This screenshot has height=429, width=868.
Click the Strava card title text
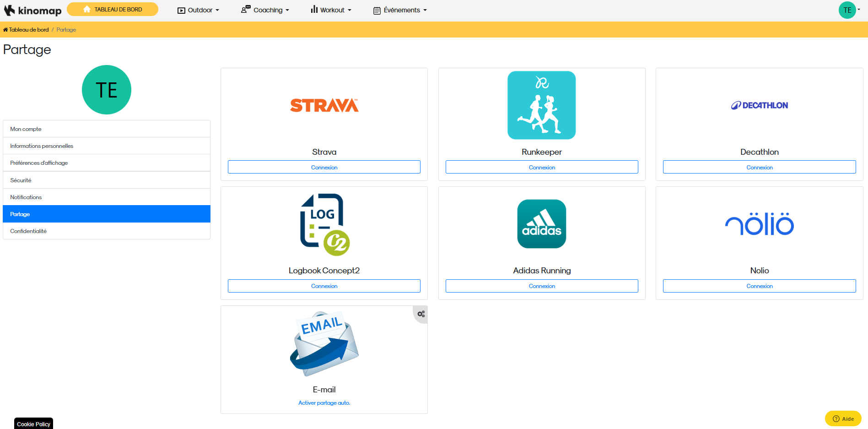(x=324, y=152)
